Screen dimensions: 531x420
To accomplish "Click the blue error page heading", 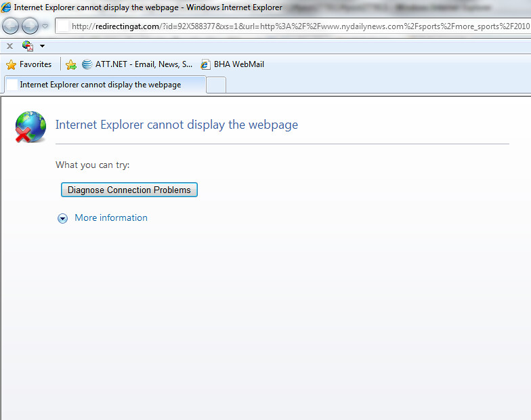I will click(x=177, y=125).
